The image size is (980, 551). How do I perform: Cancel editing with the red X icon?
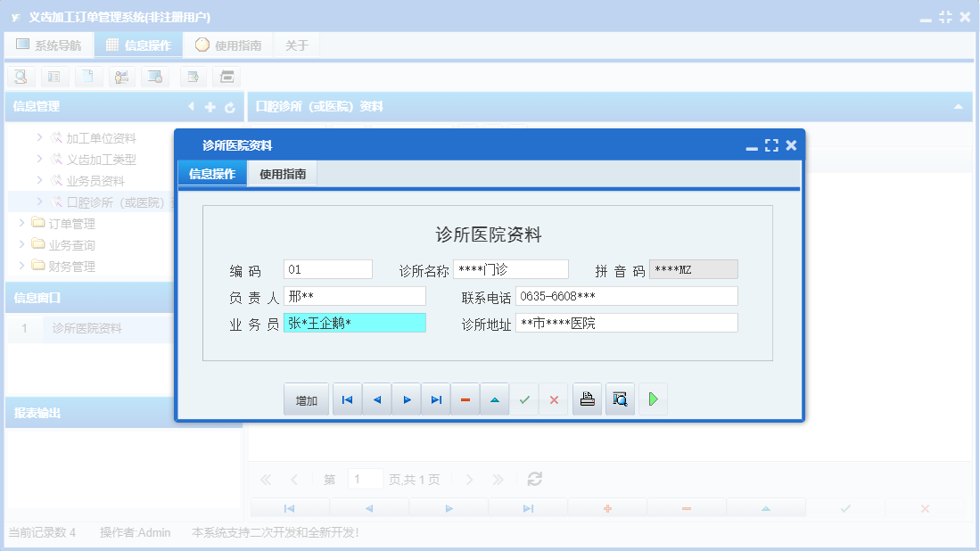click(554, 399)
